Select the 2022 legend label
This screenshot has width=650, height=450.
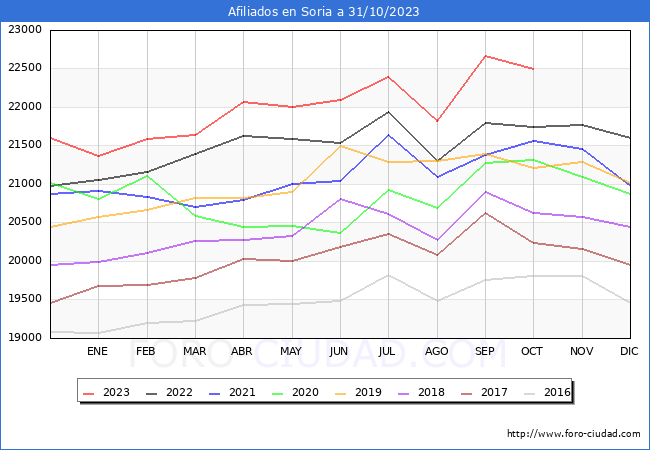(x=179, y=392)
